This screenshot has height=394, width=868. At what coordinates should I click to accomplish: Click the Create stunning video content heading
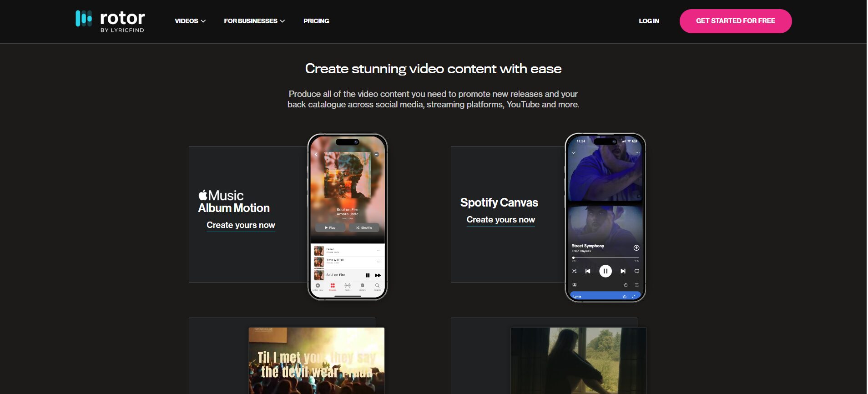coord(434,69)
